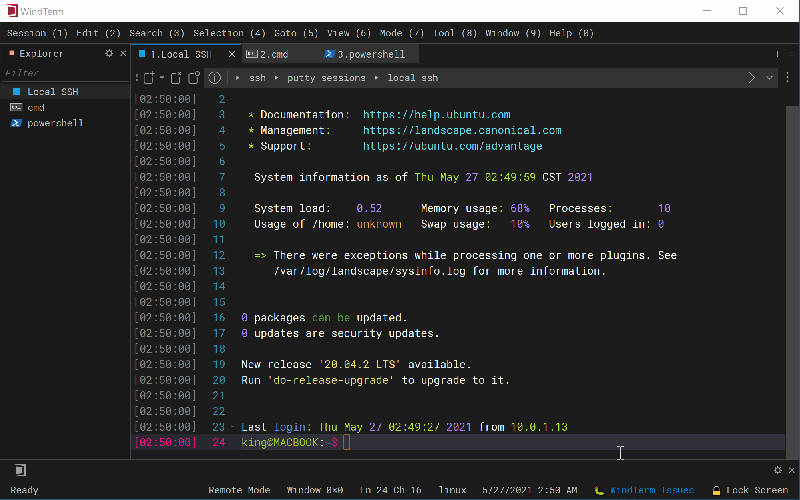This screenshot has width=800, height=500.
Task: Collapse the fold marker on line 23
Action: click(x=233, y=427)
